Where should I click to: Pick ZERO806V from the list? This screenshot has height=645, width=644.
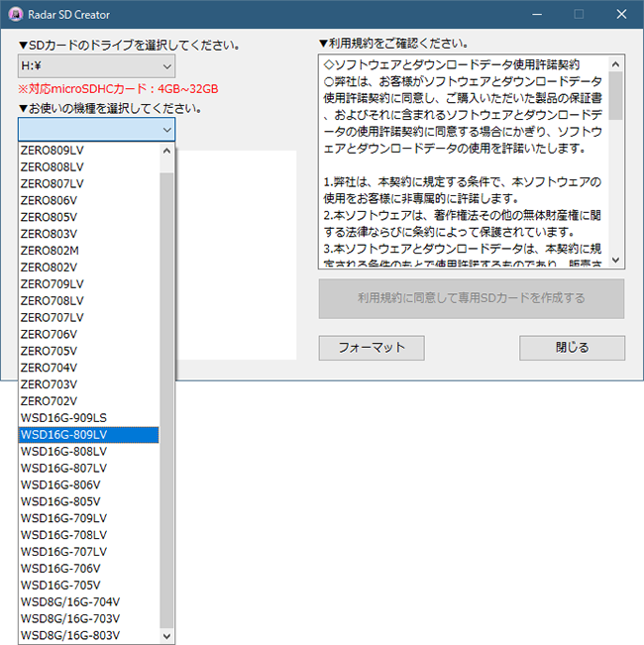tap(88, 201)
